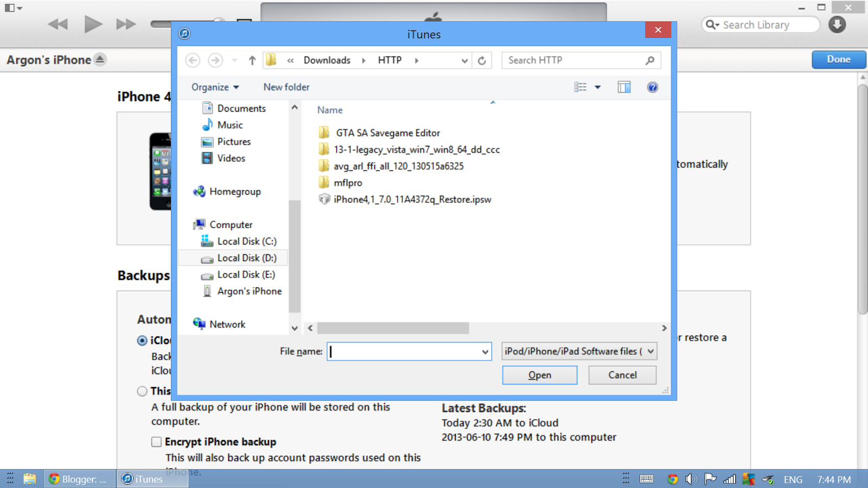Open the File name dropdown arrow
This screenshot has height=488, width=868.
(485, 352)
